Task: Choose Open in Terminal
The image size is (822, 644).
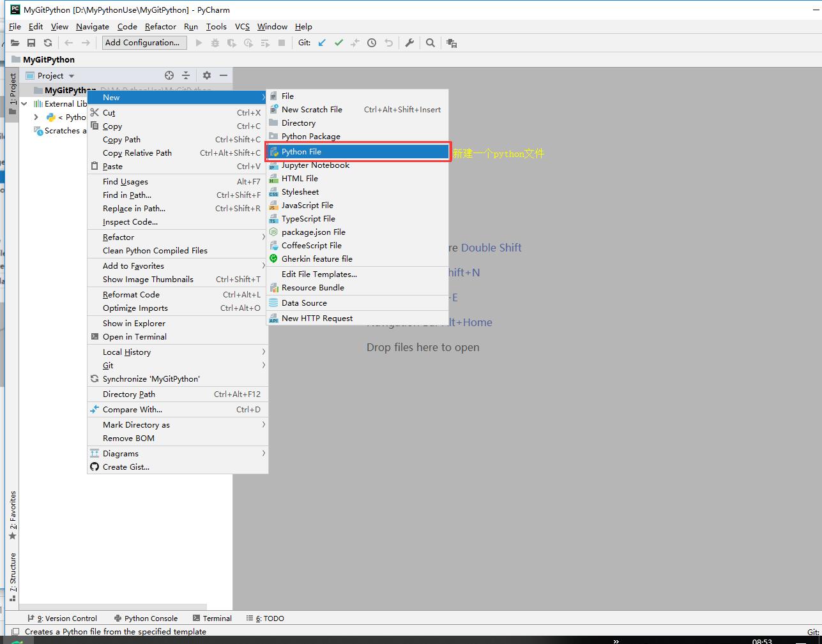Action: click(178, 337)
